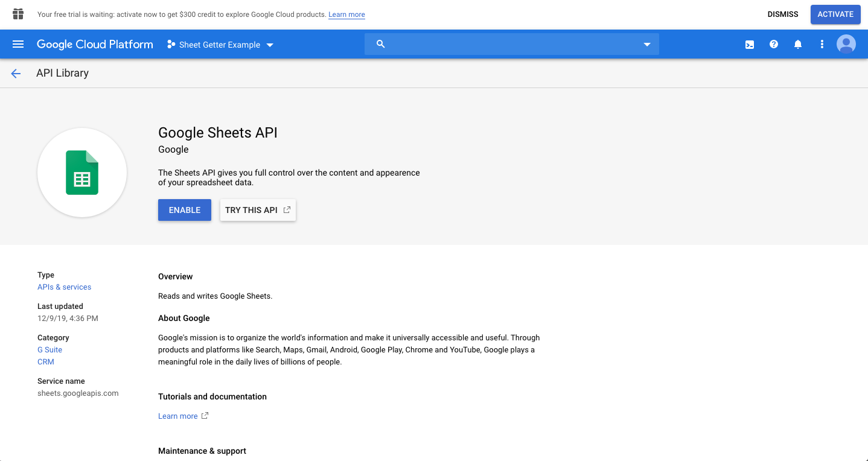Expand the Sheet Getter Example project selector
868x461 pixels.
[220, 45]
